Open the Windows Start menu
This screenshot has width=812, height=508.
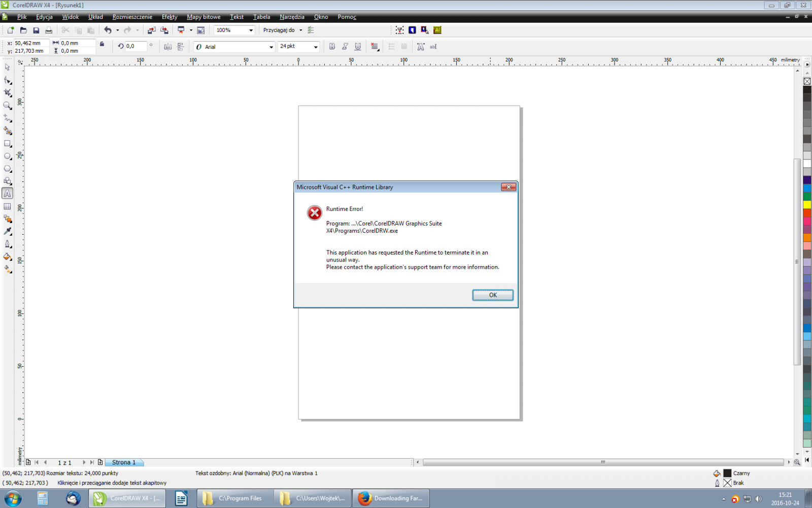[13, 498]
